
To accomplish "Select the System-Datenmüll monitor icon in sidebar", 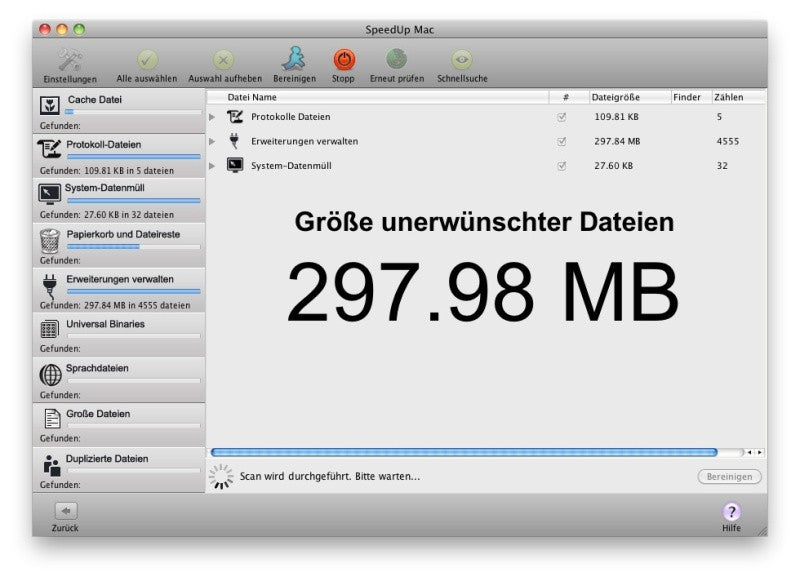I will [49, 194].
